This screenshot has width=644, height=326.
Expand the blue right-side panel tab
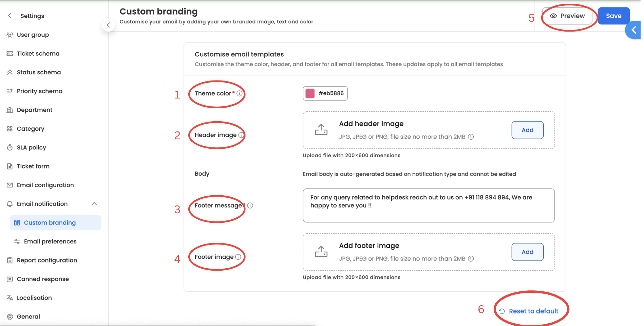(633, 30)
